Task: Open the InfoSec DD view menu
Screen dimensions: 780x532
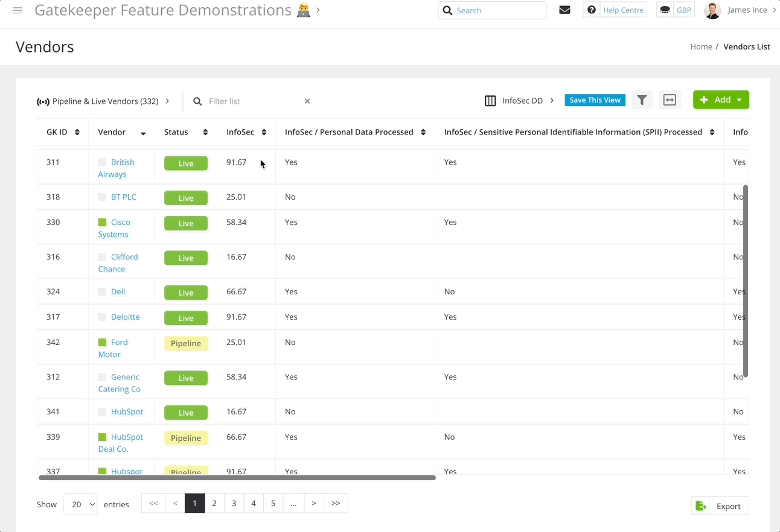Action: coord(552,100)
